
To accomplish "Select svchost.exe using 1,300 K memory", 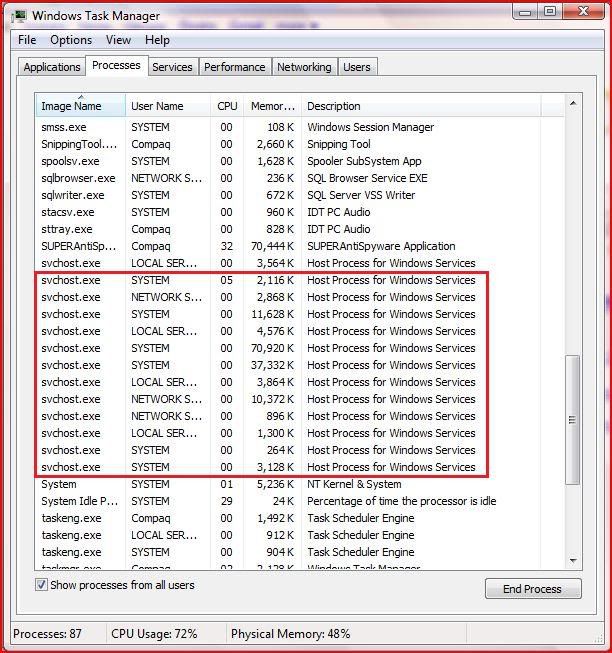I will coord(300,433).
